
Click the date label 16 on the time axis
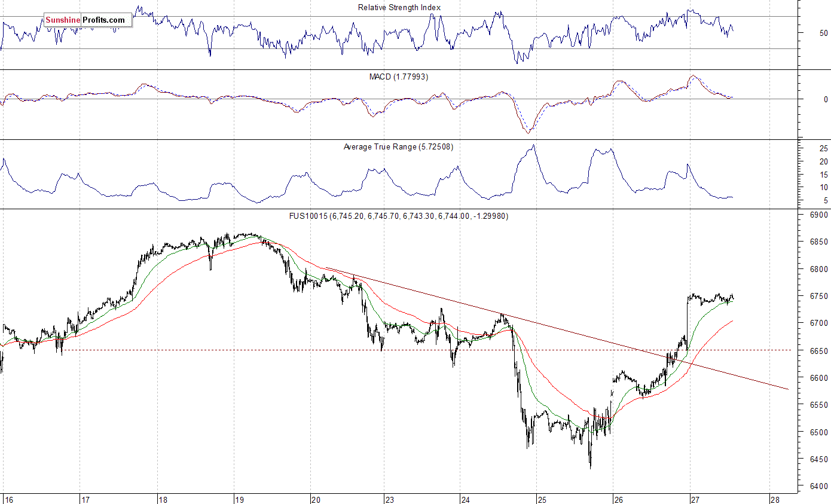point(8,499)
